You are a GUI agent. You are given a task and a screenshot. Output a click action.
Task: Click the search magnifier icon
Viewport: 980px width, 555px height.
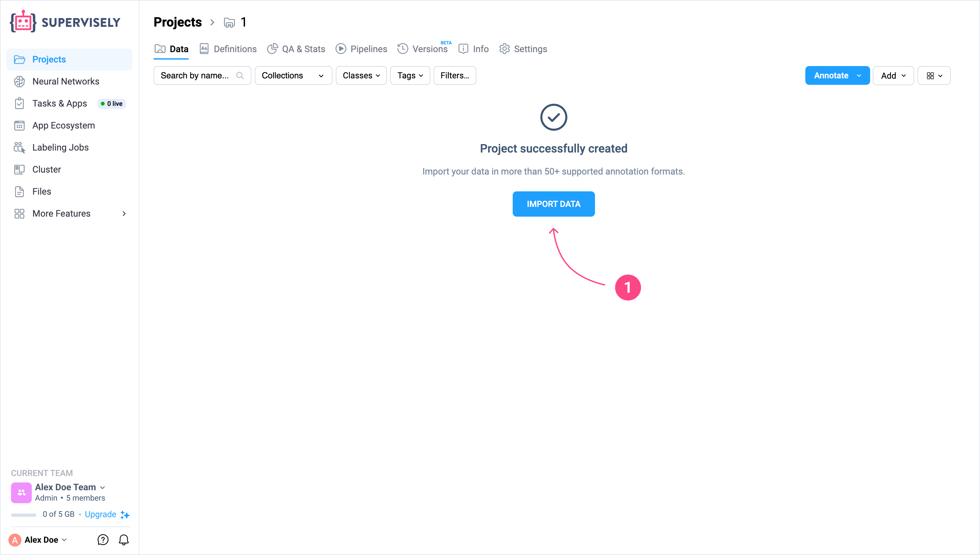(x=239, y=75)
